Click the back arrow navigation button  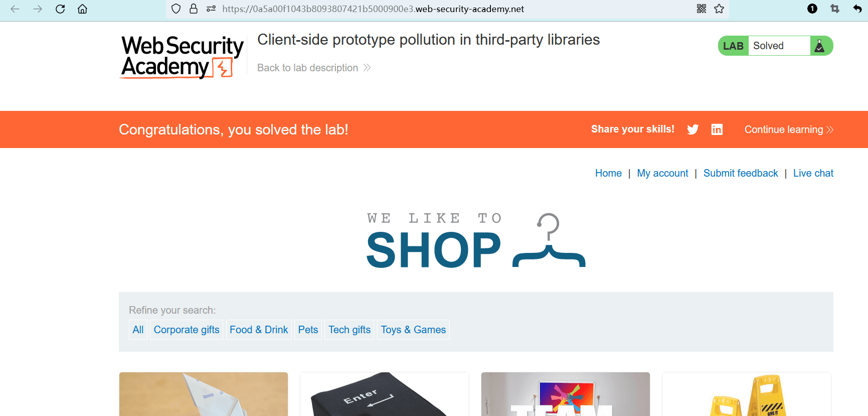click(15, 9)
